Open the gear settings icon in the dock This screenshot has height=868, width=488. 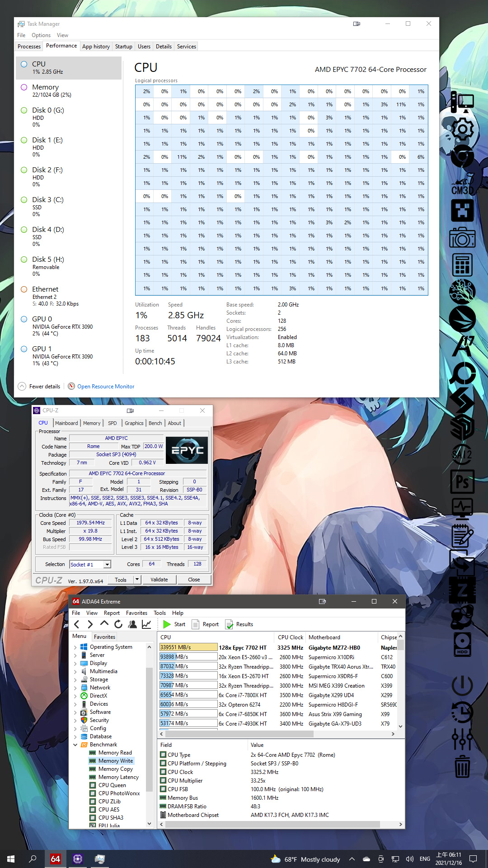click(462, 130)
